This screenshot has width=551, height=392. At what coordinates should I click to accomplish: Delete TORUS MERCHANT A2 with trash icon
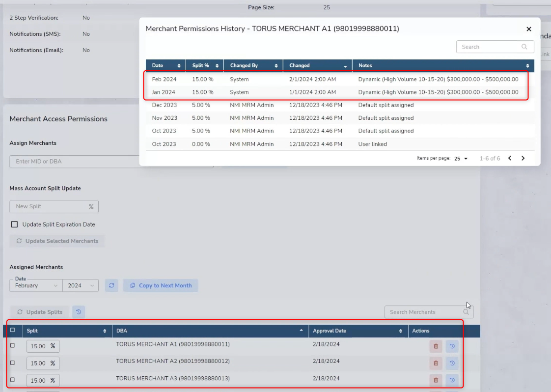click(x=436, y=363)
